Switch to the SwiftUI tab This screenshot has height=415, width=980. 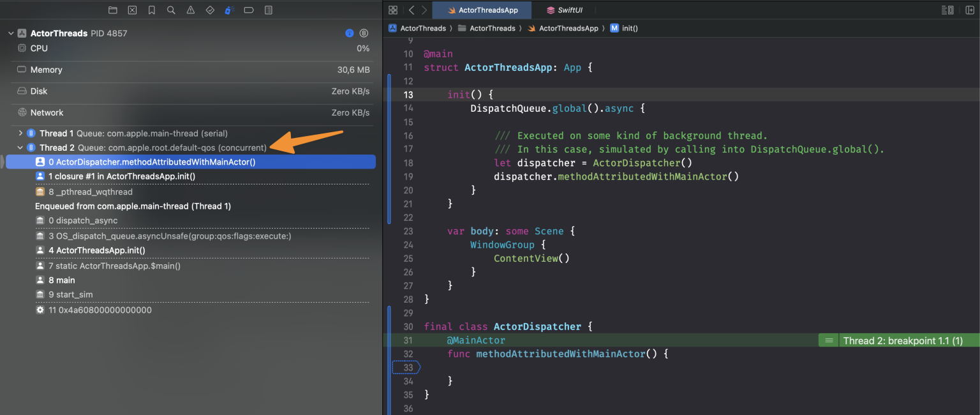pyautogui.click(x=565, y=10)
